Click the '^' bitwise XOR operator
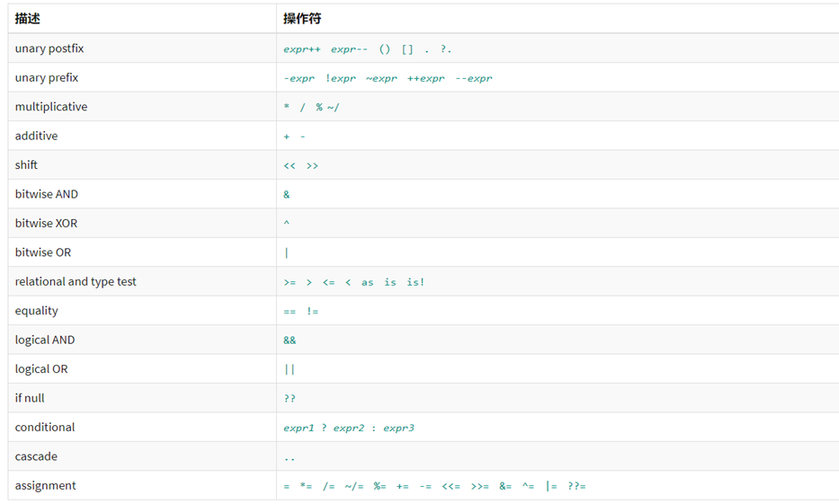The height and width of the screenshot is (504, 839). (287, 224)
